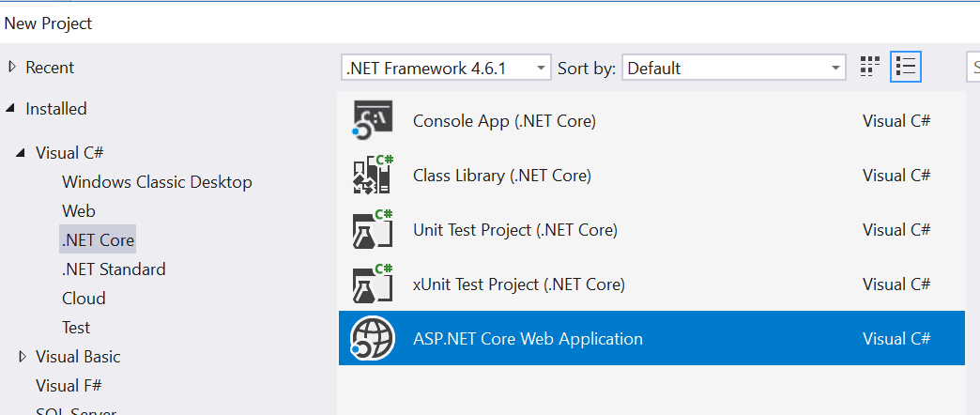Select the Visual F# category

click(69, 385)
